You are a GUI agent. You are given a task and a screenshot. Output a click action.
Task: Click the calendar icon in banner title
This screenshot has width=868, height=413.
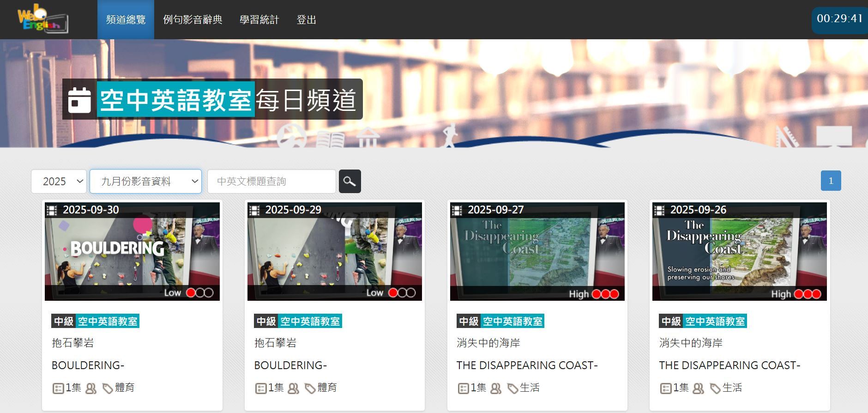pos(79,100)
